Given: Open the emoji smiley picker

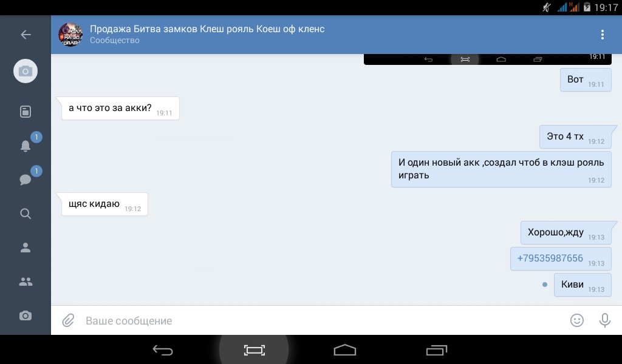Looking at the screenshot, I should 576,320.
